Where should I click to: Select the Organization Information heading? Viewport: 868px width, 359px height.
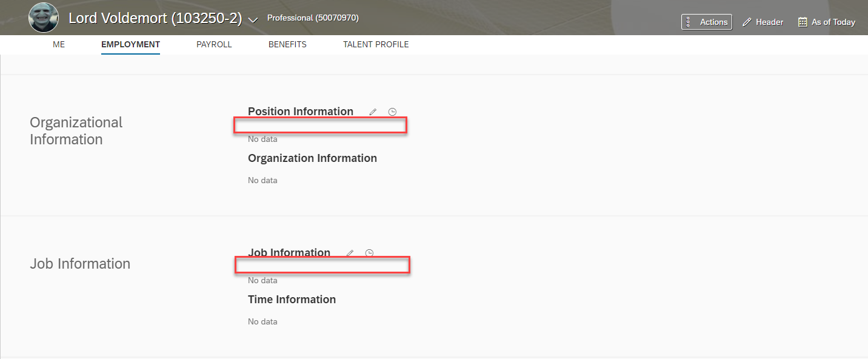point(312,158)
